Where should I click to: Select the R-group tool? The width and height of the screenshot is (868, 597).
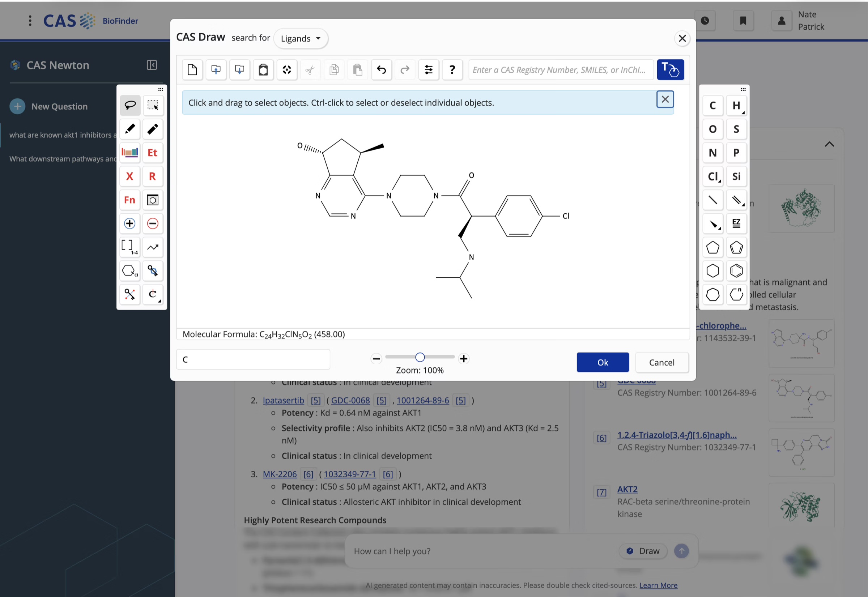pos(153,176)
